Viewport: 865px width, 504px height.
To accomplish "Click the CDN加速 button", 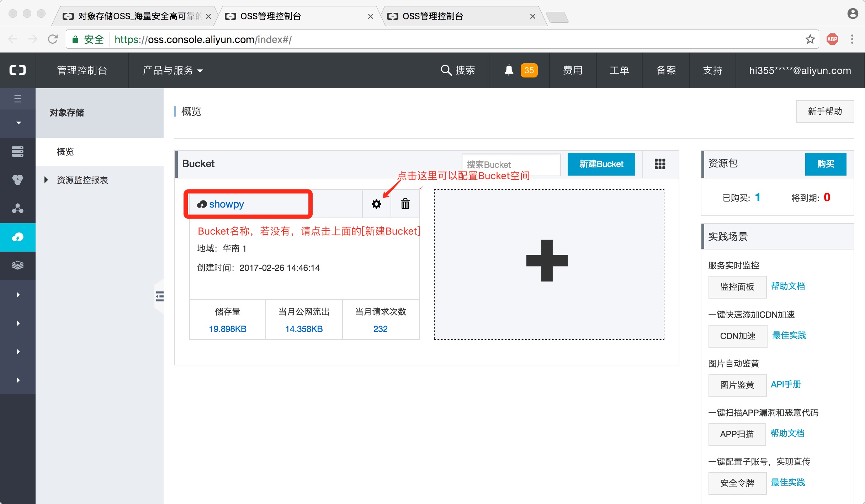I will pos(738,336).
